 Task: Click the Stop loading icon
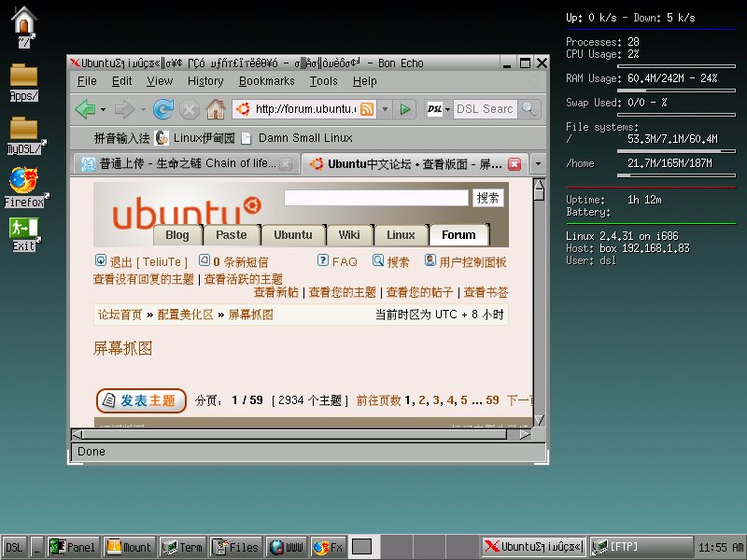[x=190, y=109]
